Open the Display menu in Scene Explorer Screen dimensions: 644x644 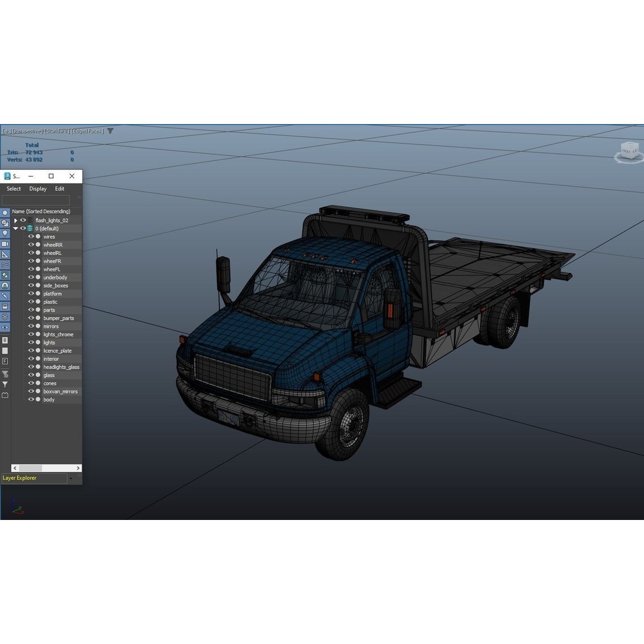[x=38, y=188]
